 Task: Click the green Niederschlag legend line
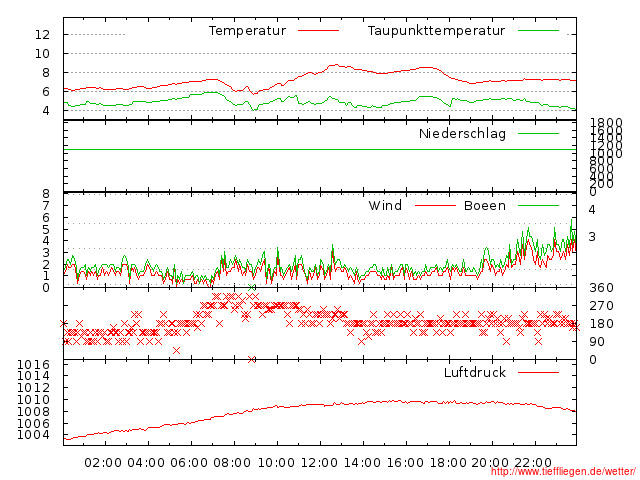(x=538, y=133)
